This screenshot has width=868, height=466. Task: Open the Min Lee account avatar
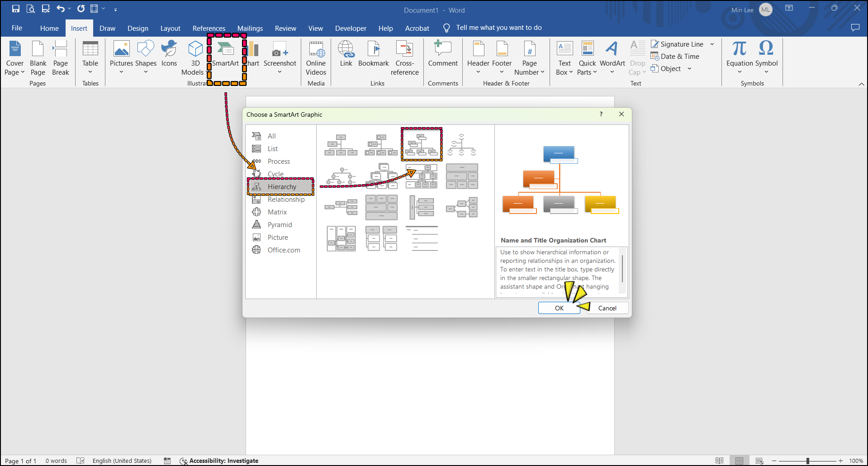point(765,10)
